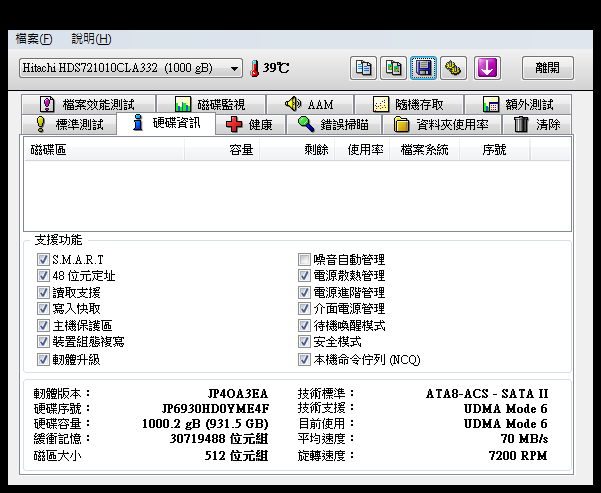The height and width of the screenshot is (493, 601).
Task: Switch to the 錯誤掃瞄 tab
Action: pos(334,124)
